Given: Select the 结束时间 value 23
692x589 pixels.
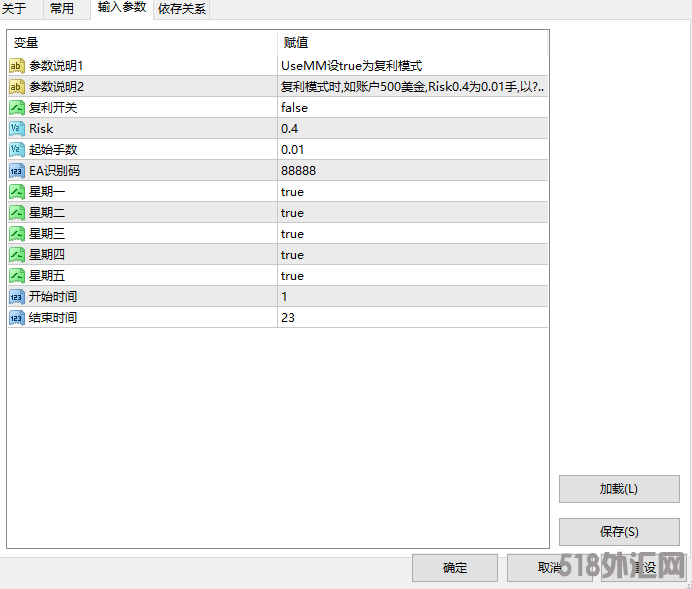Looking at the screenshot, I should click(x=413, y=318).
